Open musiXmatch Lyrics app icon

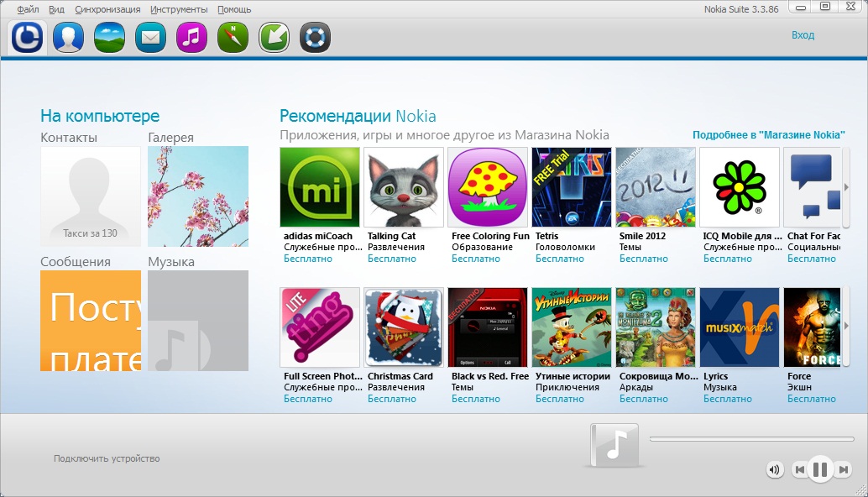click(x=740, y=327)
